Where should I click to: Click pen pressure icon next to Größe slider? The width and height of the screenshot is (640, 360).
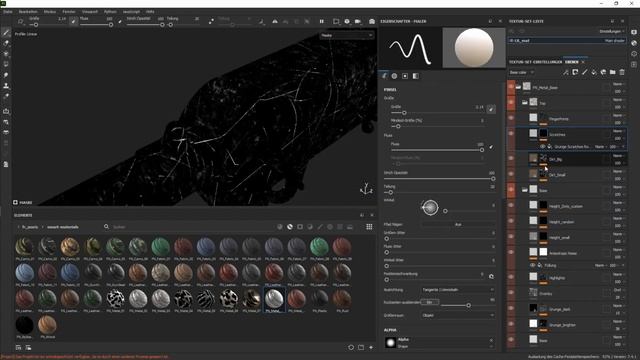tap(491, 109)
